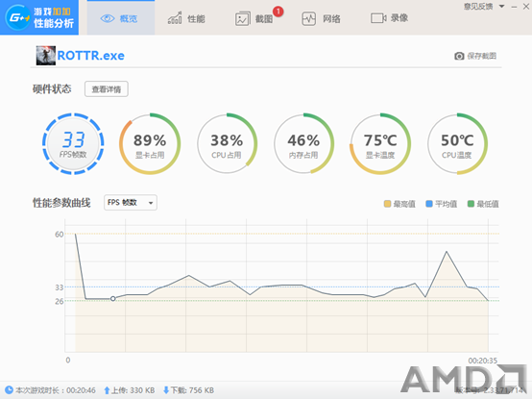Expand the 意见反馈 dropdown arrow
Image resolution: width=532 pixels, height=399 pixels.
click(x=501, y=6)
